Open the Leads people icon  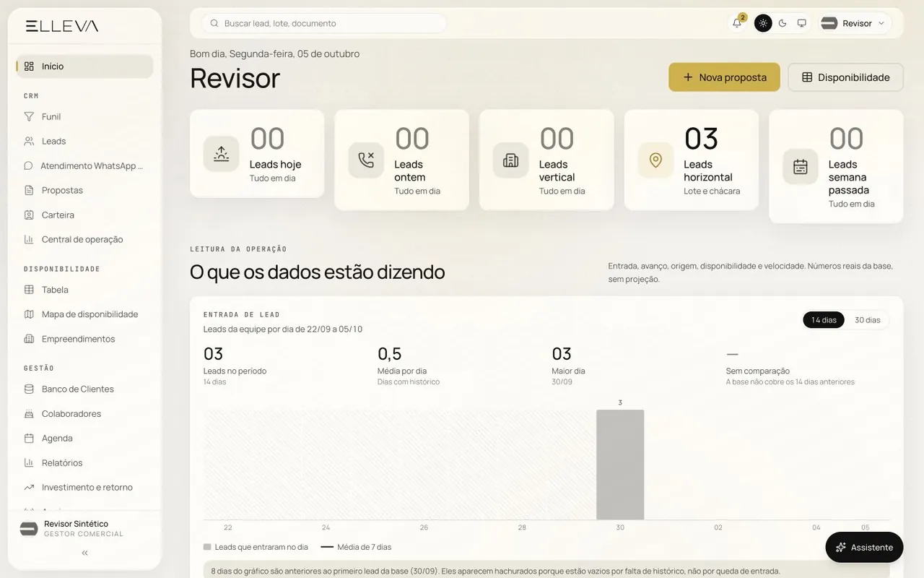click(29, 141)
